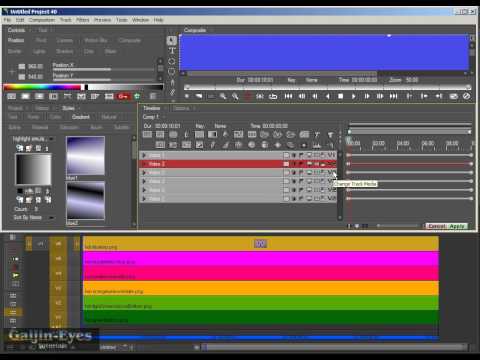Open the Help menu
The width and height of the screenshot is (480, 360).
coord(158,20)
